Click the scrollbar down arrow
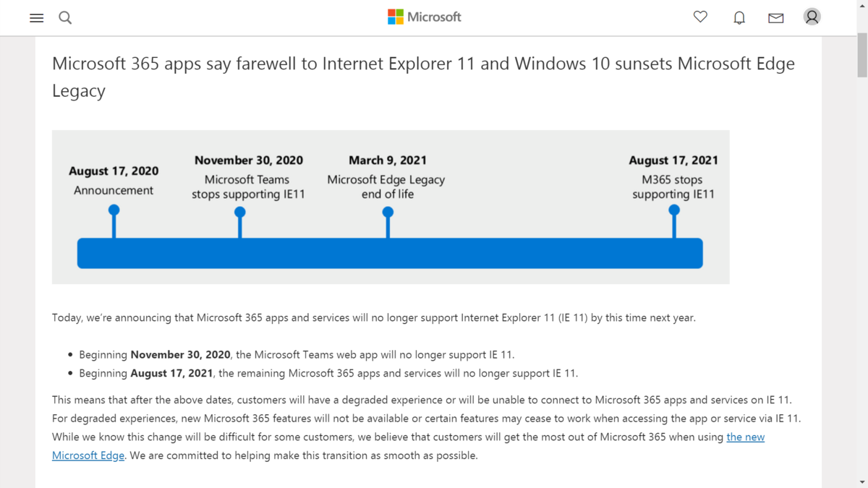Image resolution: width=868 pixels, height=488 pixels. click(862, 483)
